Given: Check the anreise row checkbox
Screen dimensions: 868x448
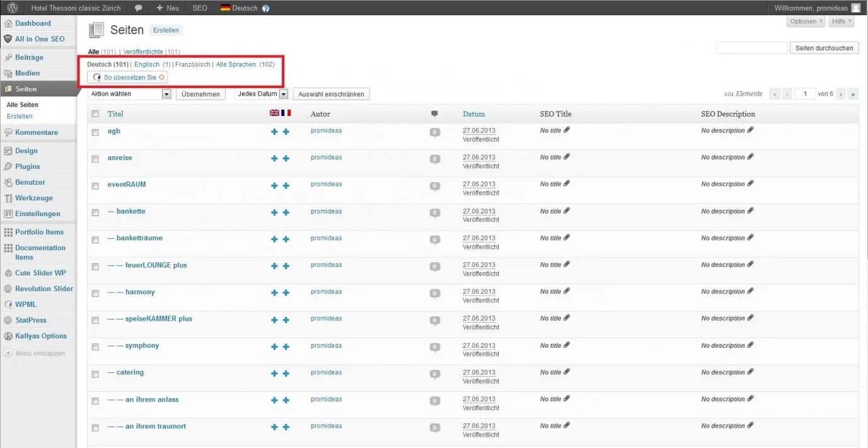Looking at the screenshot, I should [x=95, y=159].
